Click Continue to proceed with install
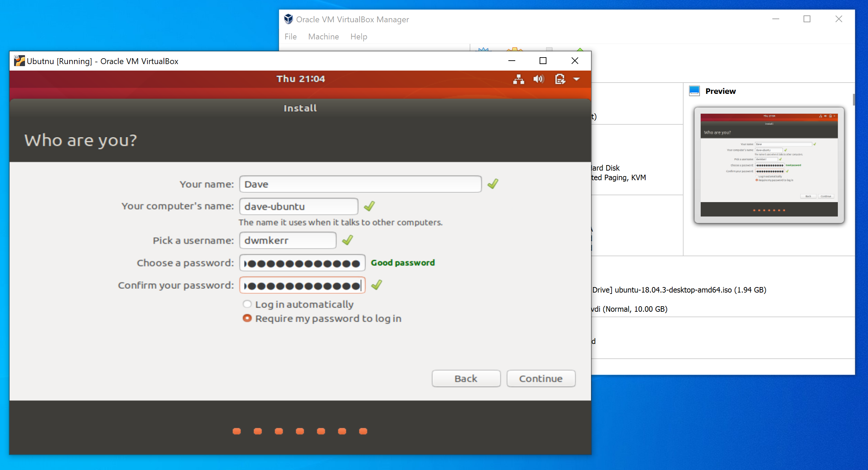Screen dimensions: 868x470 coord(541,379)
